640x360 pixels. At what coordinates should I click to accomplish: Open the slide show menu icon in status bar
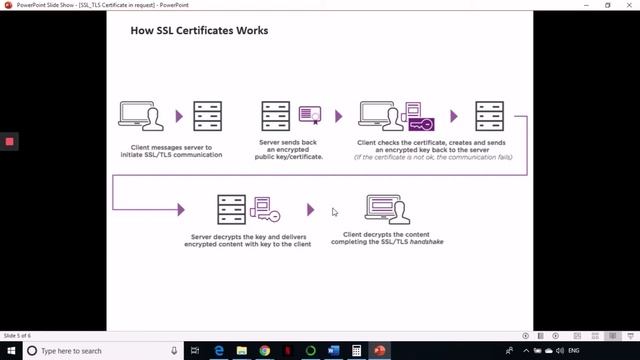click(x=540, y=336)
